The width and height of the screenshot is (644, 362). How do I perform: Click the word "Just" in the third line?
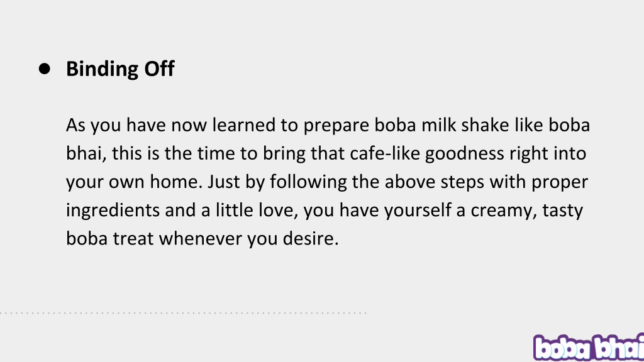224,182
